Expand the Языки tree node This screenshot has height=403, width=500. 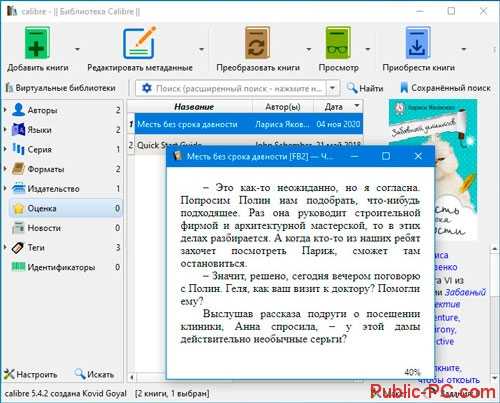click(x=5, y=129)
